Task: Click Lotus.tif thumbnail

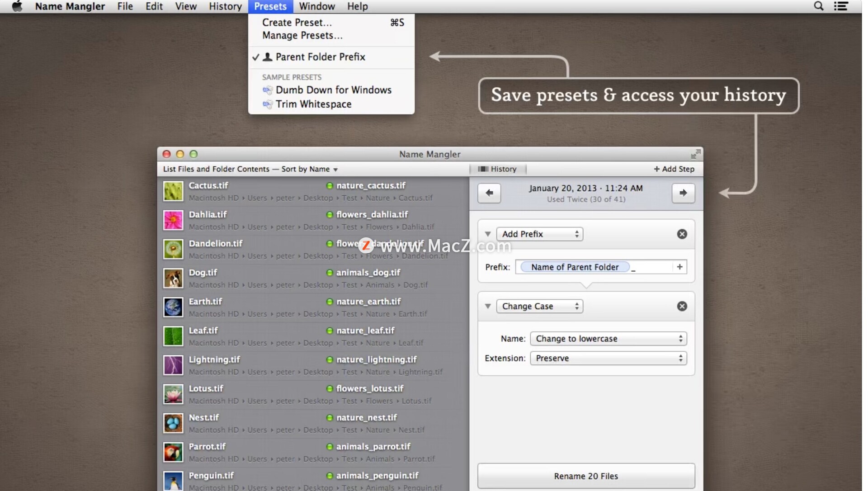Action: pos(173,394)
